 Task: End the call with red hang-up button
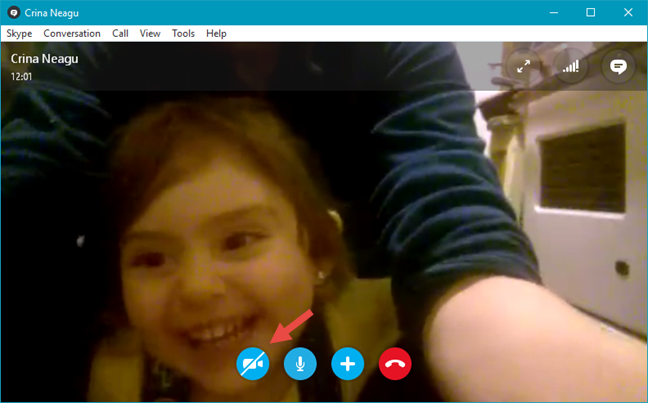click(x=395, y=364)
